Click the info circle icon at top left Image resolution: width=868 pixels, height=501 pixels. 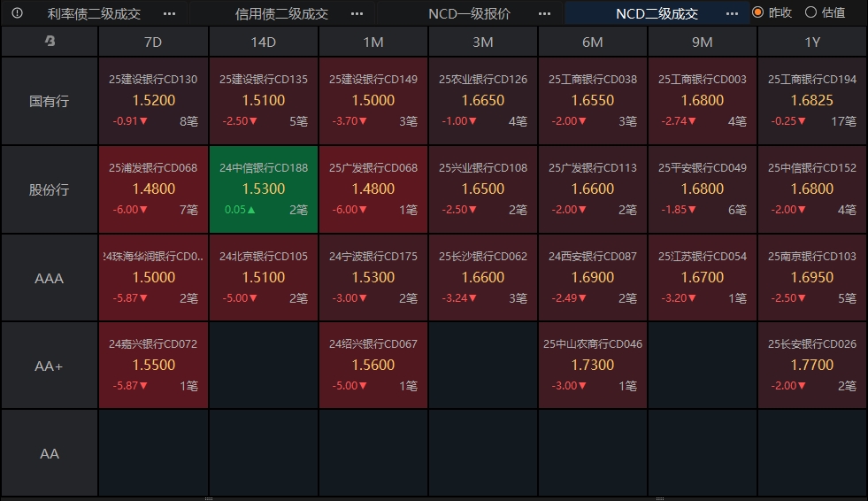pos(17,12)
